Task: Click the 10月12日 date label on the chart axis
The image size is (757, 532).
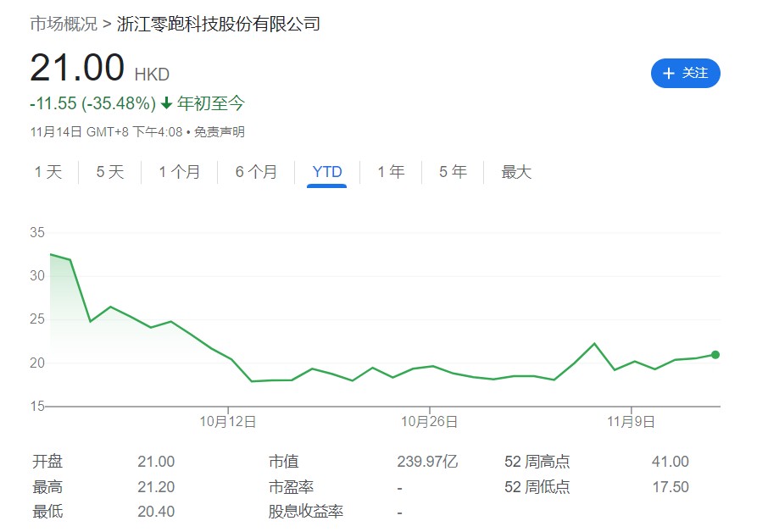Action: pos(227,421)
